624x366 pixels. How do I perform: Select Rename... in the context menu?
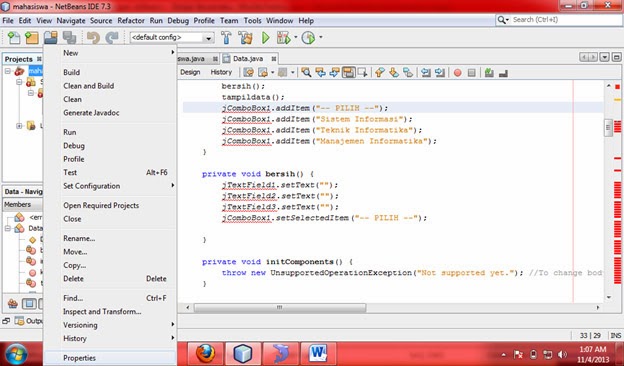click(79, 238)
